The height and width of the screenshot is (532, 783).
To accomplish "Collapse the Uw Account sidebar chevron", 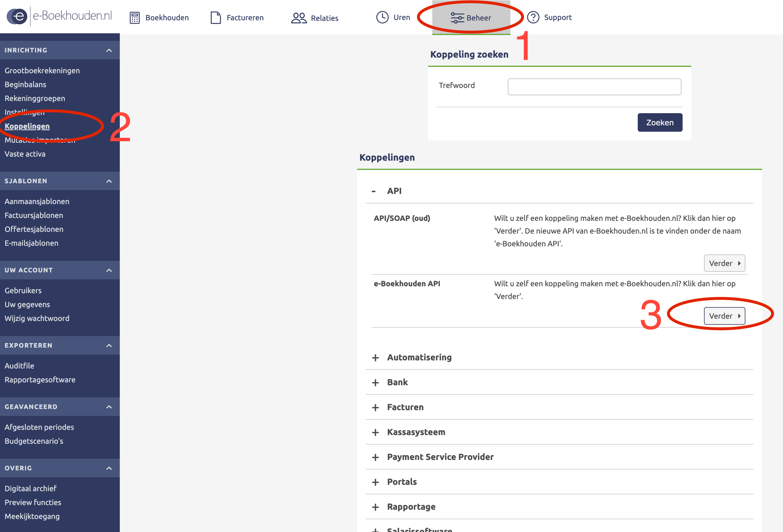I will pyautogui.click(x=109, y=270).
